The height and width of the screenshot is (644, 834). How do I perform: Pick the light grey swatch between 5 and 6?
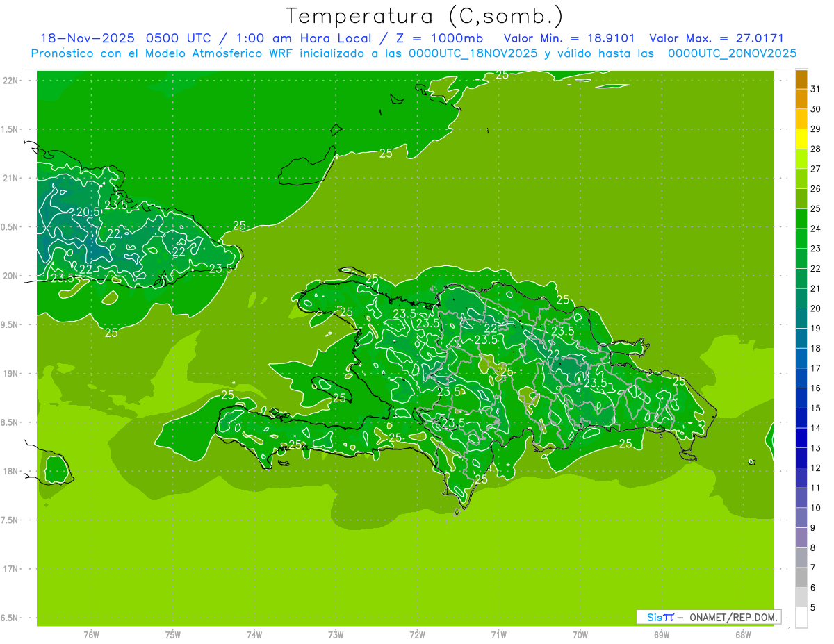coord(801,597)
